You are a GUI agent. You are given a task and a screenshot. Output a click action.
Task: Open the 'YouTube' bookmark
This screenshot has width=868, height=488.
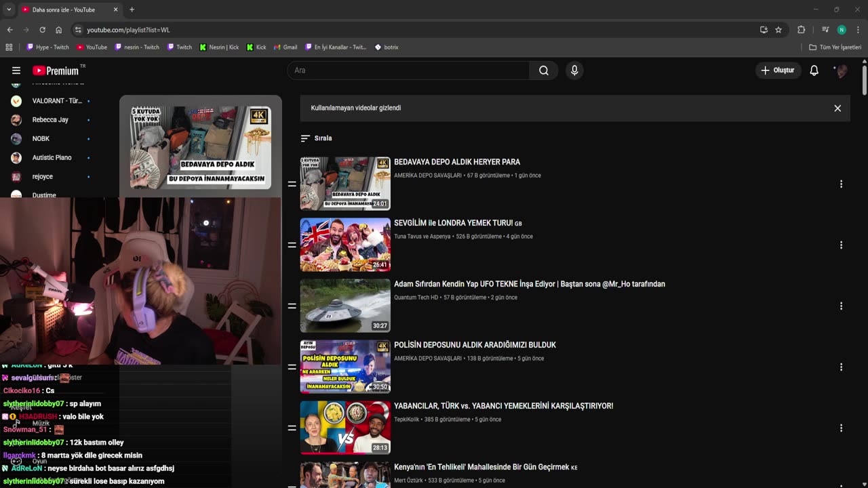(x=92, y=47)
